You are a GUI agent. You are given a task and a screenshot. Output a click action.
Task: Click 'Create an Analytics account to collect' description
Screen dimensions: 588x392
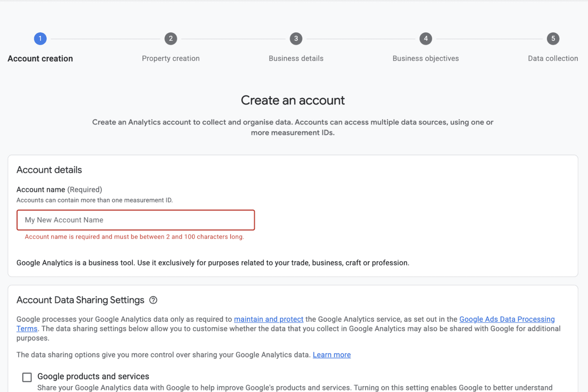(x=293, y=127)
